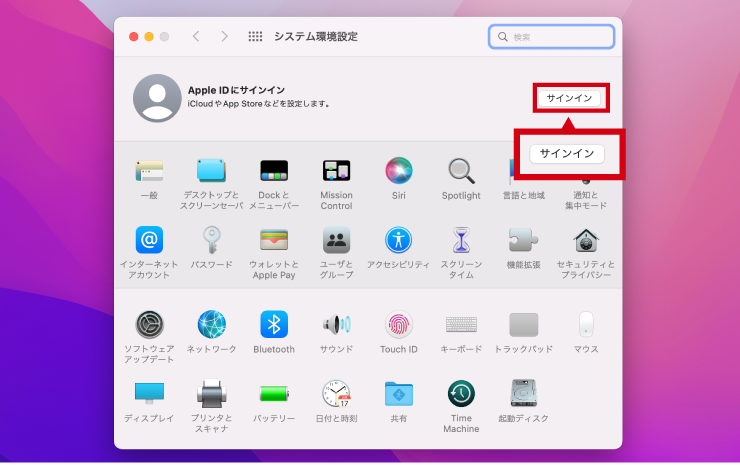Open 共有 folder icon
The image size is (740, 465).
pyautogui.click(x=399, y=394)
